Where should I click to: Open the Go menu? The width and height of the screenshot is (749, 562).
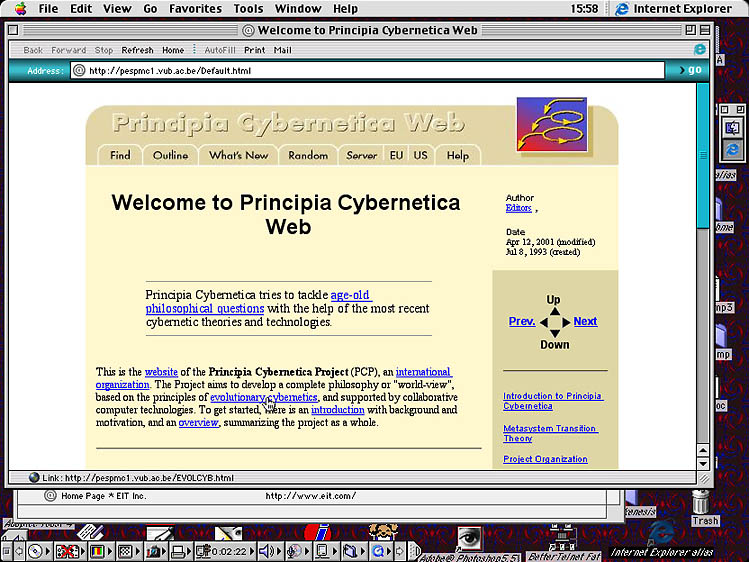click(150, 9)
